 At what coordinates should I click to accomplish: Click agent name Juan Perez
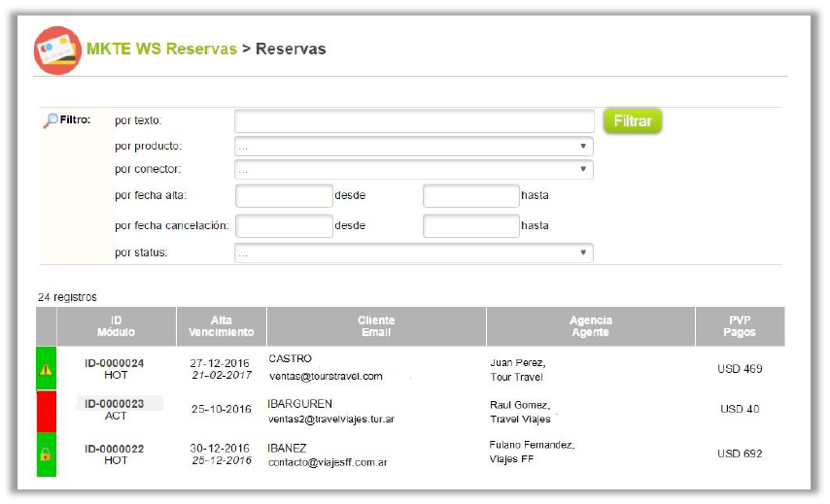tap(518, 363)
